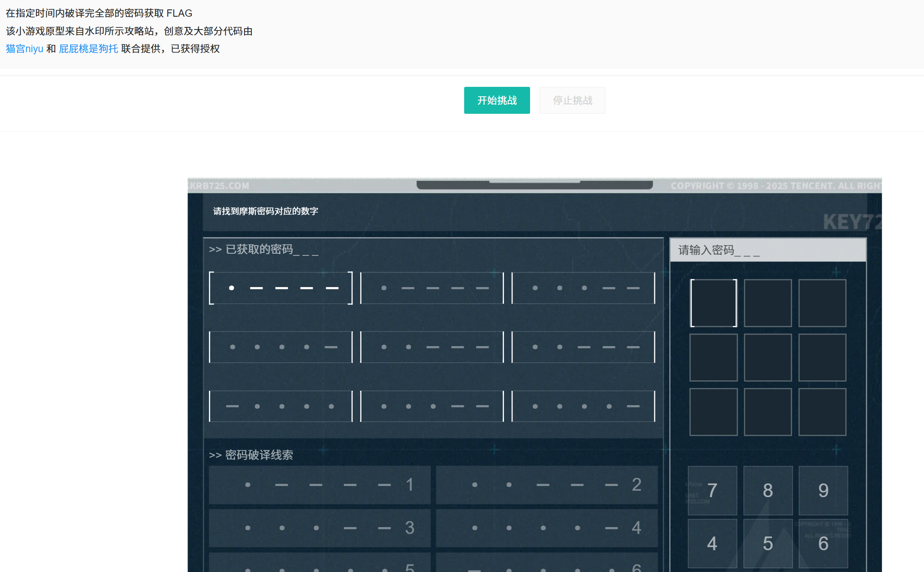Click the Morse clue row labeled 3
The image size is (924, 572).
point(319,528)
